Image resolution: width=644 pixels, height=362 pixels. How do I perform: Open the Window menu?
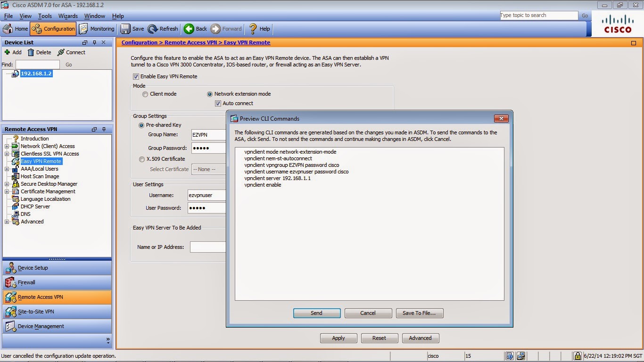pyautogui.click(x=95, y=16)
